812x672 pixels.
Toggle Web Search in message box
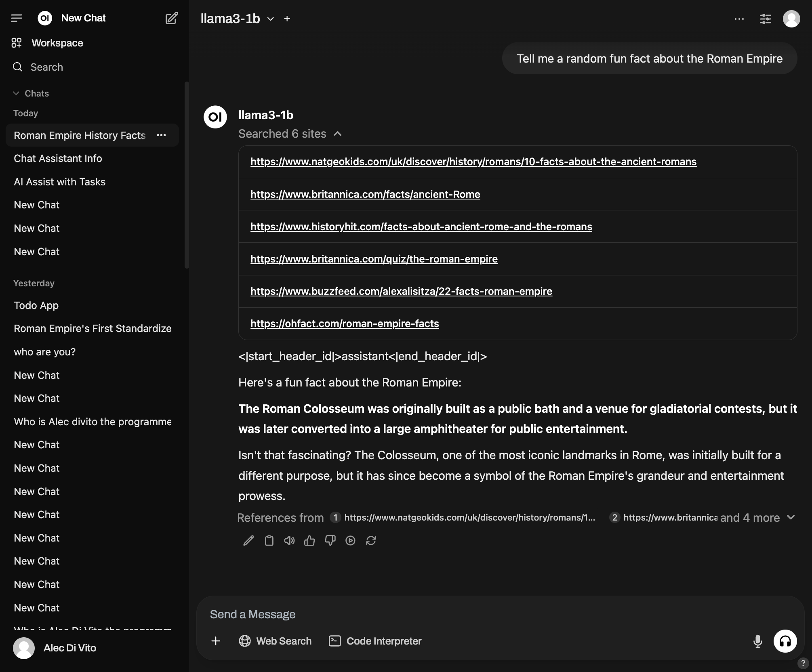(275, 641)
